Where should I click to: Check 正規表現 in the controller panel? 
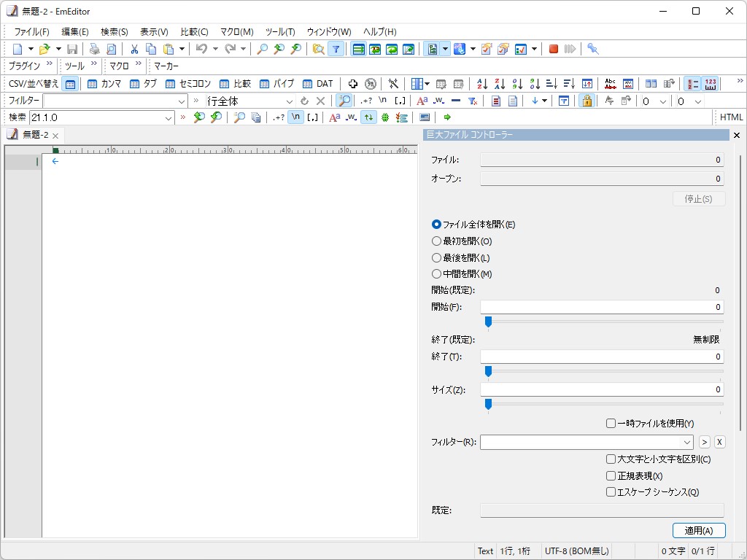pos(611,475)
